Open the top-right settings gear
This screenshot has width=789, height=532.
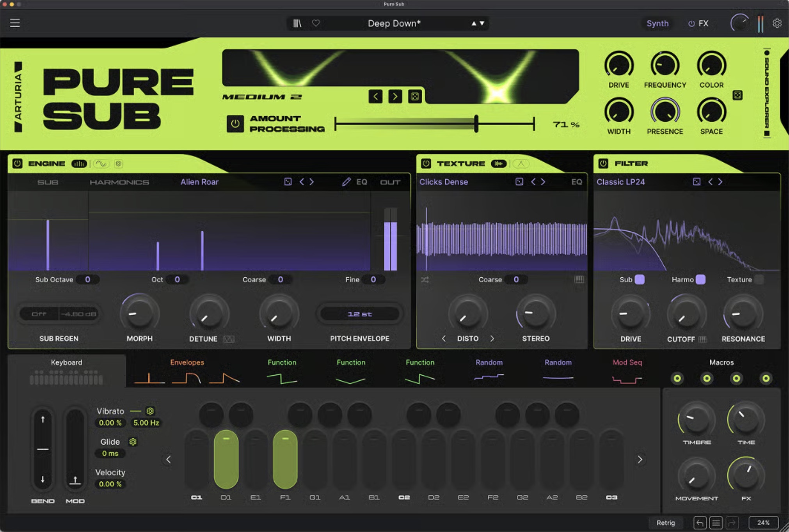coord(777,23)
